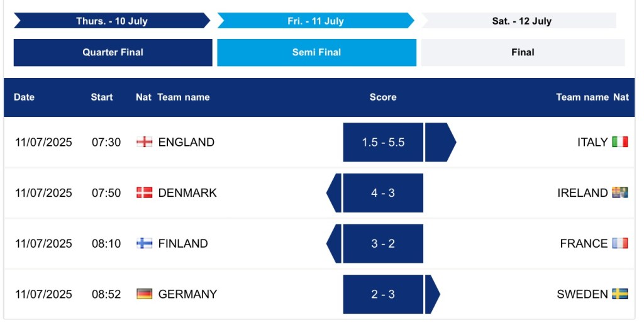Open the Germany vs Sweden 2 - 3 score
Viewport: 644px width, 325px height.
(383, 294)
